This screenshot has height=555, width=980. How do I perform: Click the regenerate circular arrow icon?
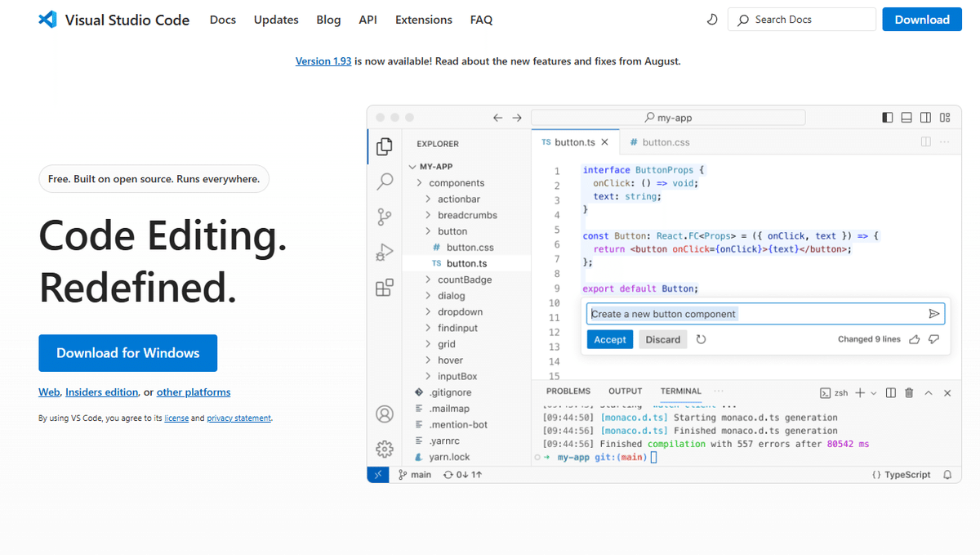(701, 339)
